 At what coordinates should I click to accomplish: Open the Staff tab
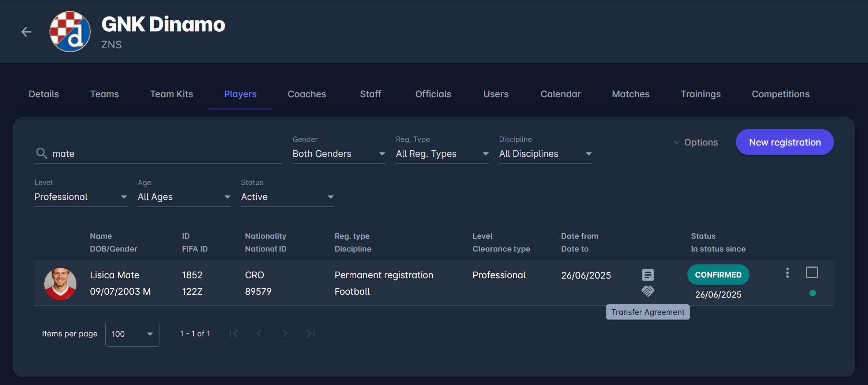click(371, 94)
